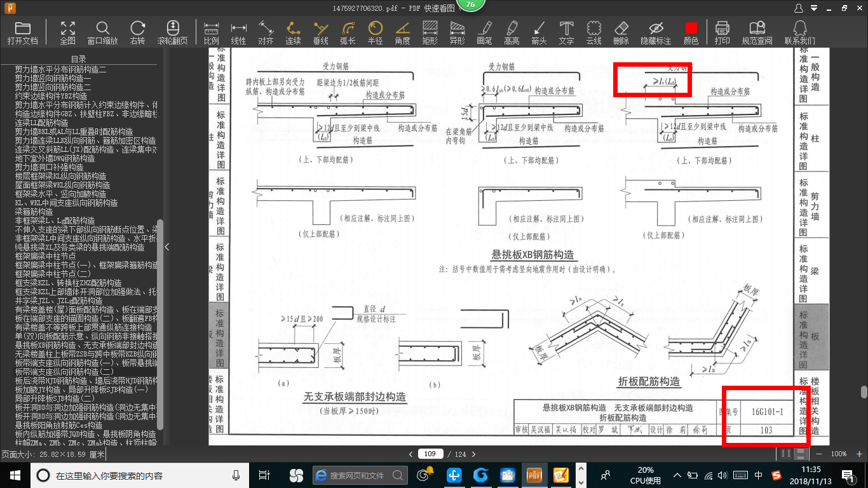868x488 pixels.
Task: Click the Windows taskbar search box
Action: 139,475
